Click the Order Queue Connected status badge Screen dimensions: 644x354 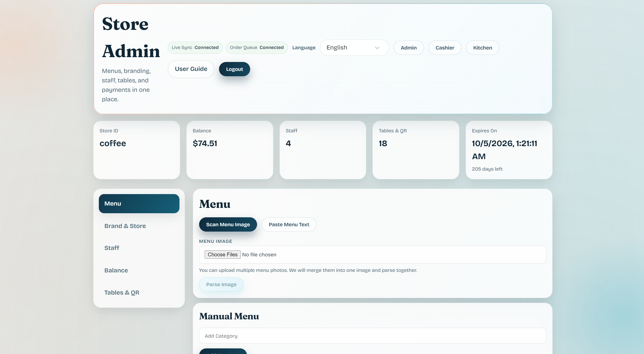[257, 48]
